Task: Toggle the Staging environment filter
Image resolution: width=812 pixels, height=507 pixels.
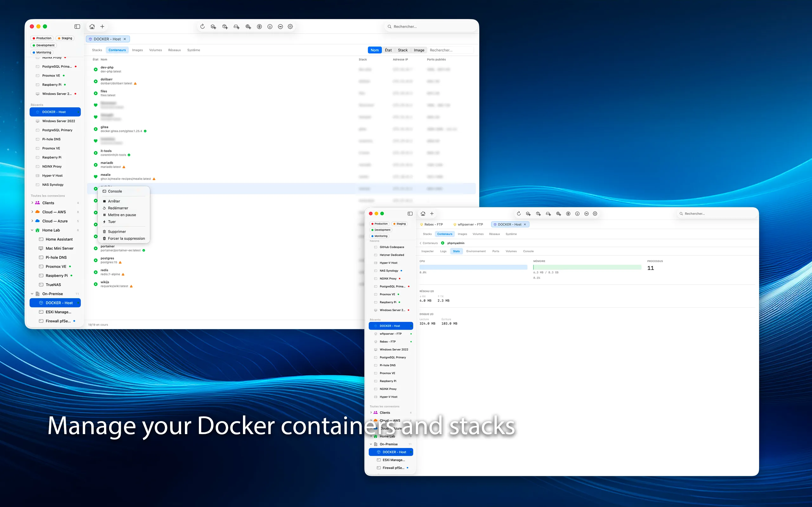Action: (65, 38)
